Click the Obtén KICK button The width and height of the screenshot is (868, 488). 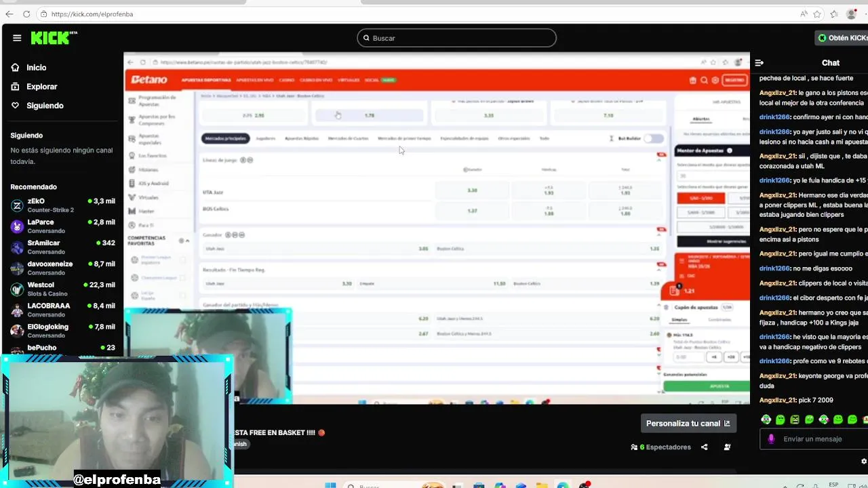pyautogui.click(x=842, y=38)
